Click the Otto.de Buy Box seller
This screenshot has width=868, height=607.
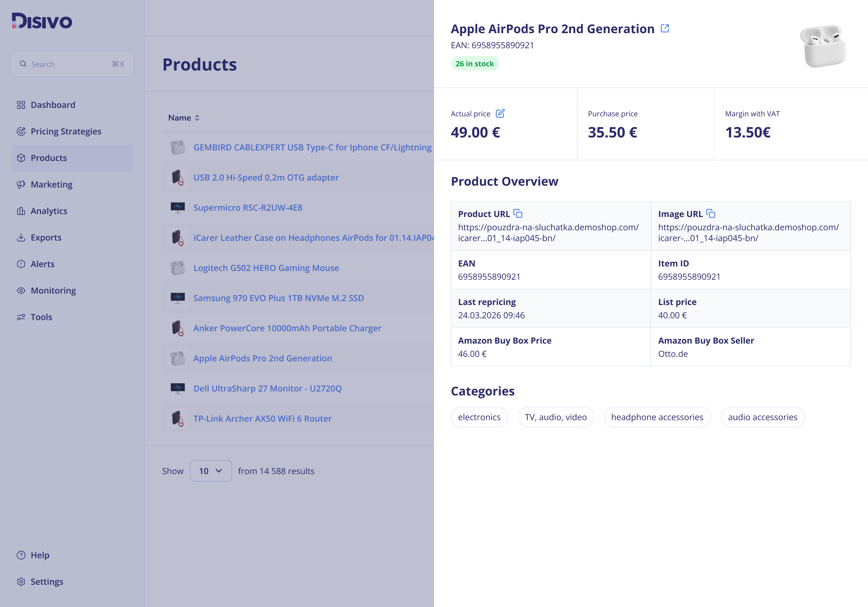coord(673,354)
